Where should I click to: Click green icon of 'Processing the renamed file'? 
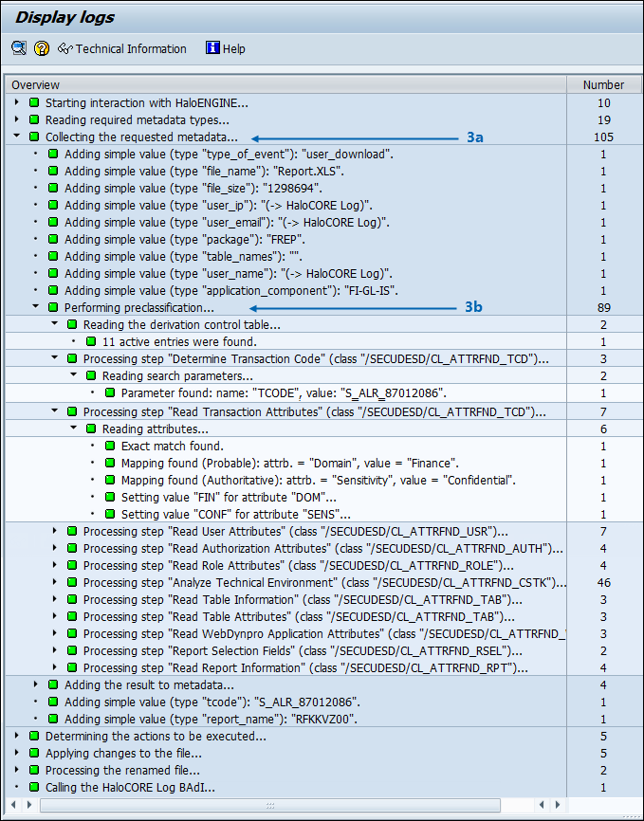tap(34, 770)
